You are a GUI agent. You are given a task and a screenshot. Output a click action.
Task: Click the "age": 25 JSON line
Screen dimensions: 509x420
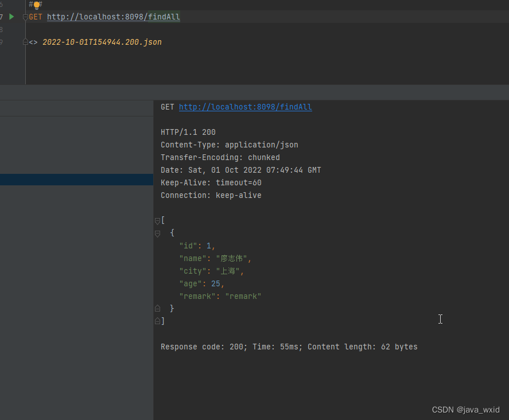pos(201,283)
